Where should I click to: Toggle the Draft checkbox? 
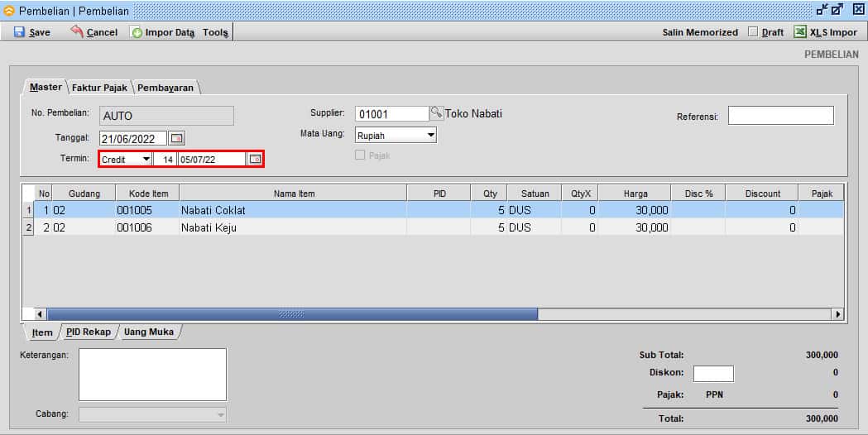click(x=753, y=31)
